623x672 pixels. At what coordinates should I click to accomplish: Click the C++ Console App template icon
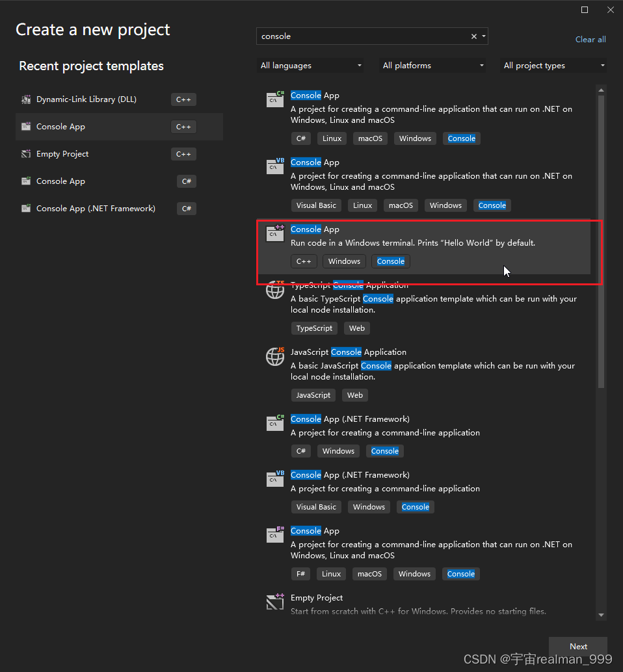(275, 233)
